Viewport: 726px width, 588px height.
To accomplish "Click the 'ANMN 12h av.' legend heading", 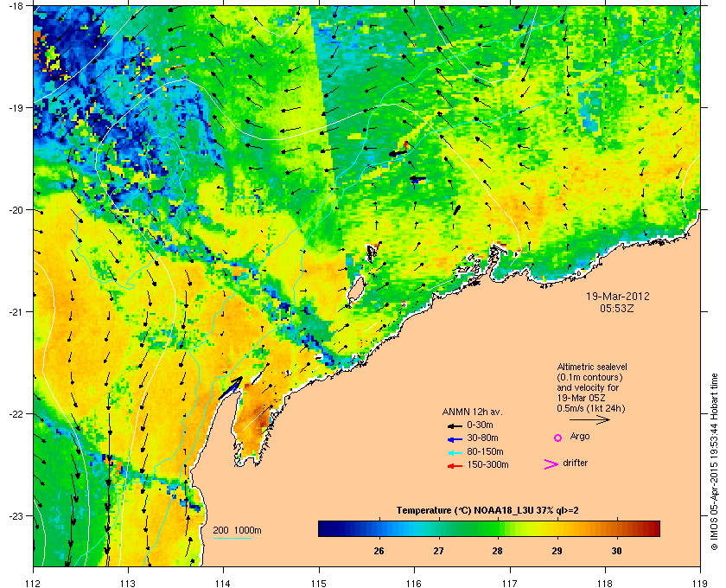I will pyautogui.click(x=472, y=412).
